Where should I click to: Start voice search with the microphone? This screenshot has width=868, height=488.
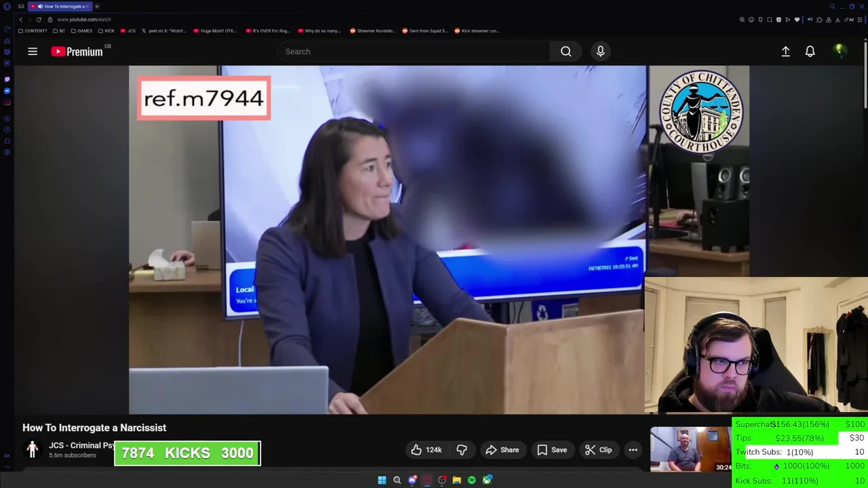coord(600,52)
